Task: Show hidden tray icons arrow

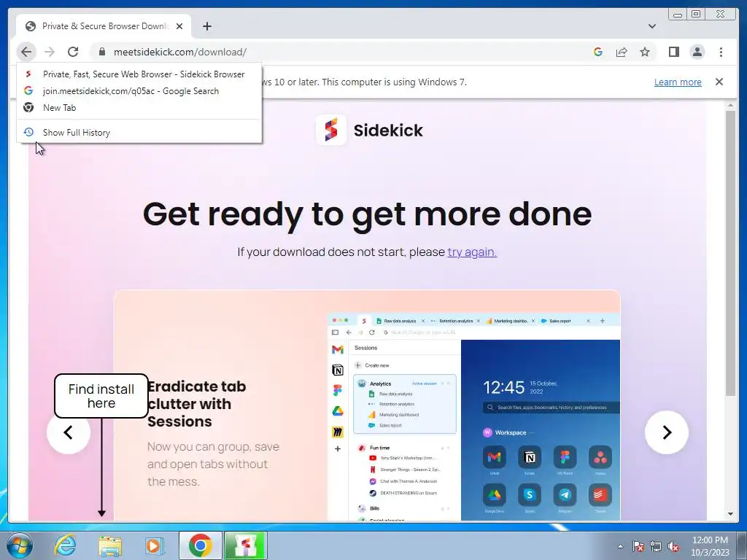Action: pos(620,546)
